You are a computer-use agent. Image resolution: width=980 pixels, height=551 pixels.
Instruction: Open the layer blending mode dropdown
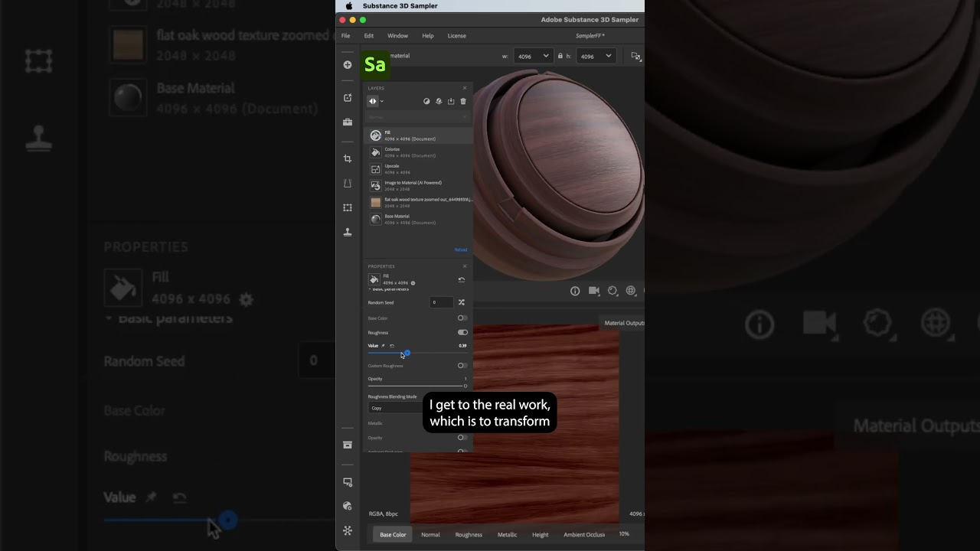[x=418, y=117]
